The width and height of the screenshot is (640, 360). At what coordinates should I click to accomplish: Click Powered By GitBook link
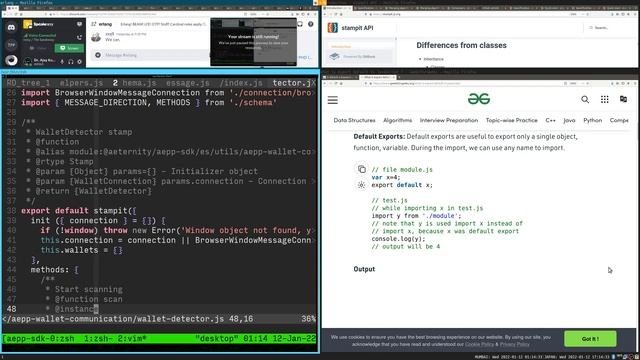[x=359, y=56]
